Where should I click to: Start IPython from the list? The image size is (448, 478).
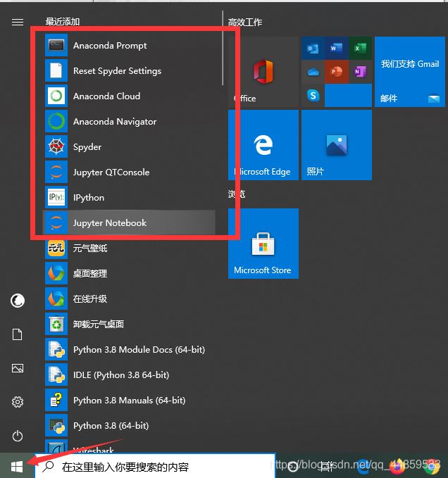pyautogui.click(x=89, y=198)
